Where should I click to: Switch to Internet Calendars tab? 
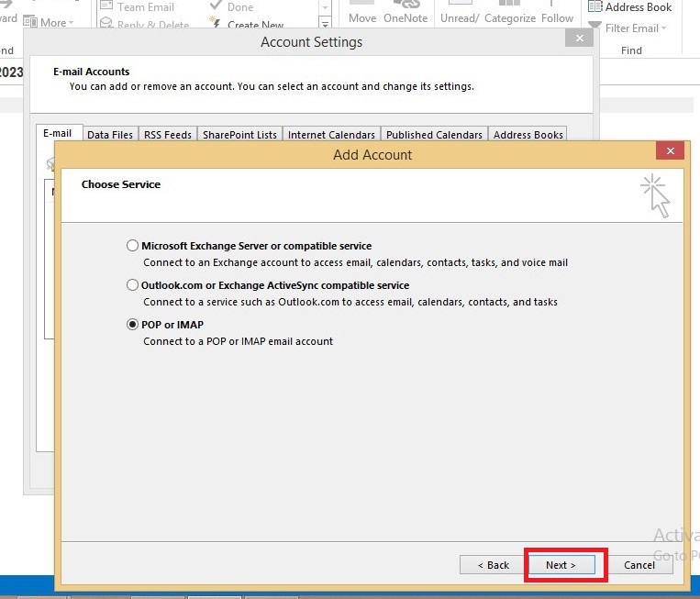click(331, 135)
